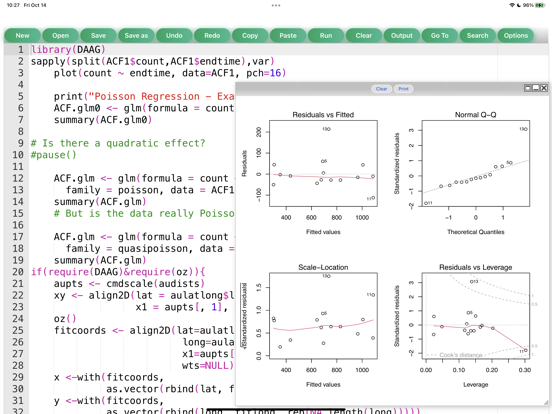Tap the Wi-Fi status icon
The height and width of the screenshot is (414, 552).
512,5
